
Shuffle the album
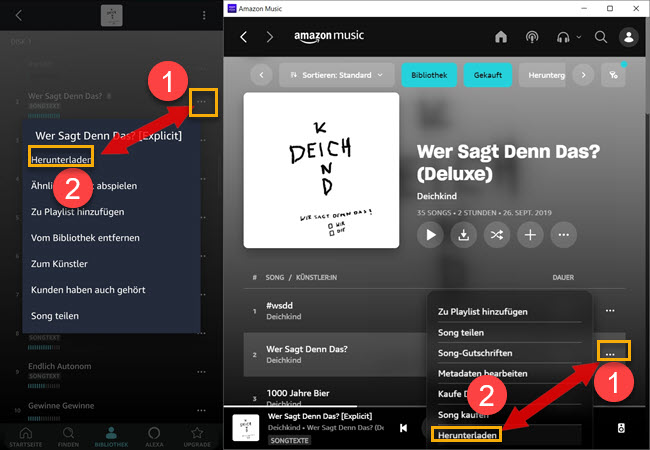[x=497, y=235]
